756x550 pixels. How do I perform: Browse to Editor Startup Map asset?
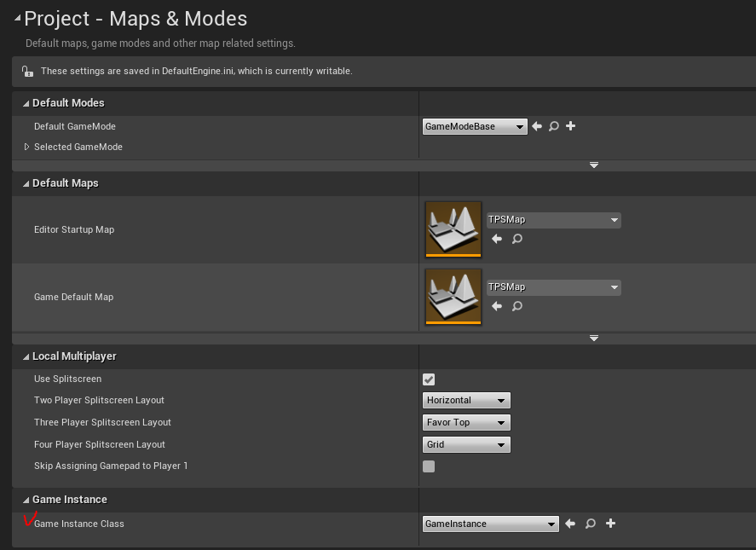coord(517,239)
